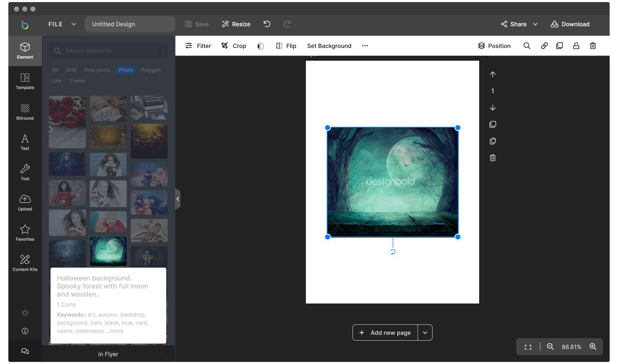Click the ...more keywords link

tap(114, 331)
